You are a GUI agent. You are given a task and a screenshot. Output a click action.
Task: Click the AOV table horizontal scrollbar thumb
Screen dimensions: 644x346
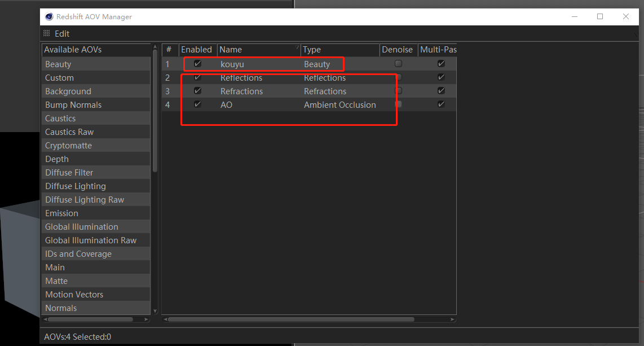tap(291, 319)
